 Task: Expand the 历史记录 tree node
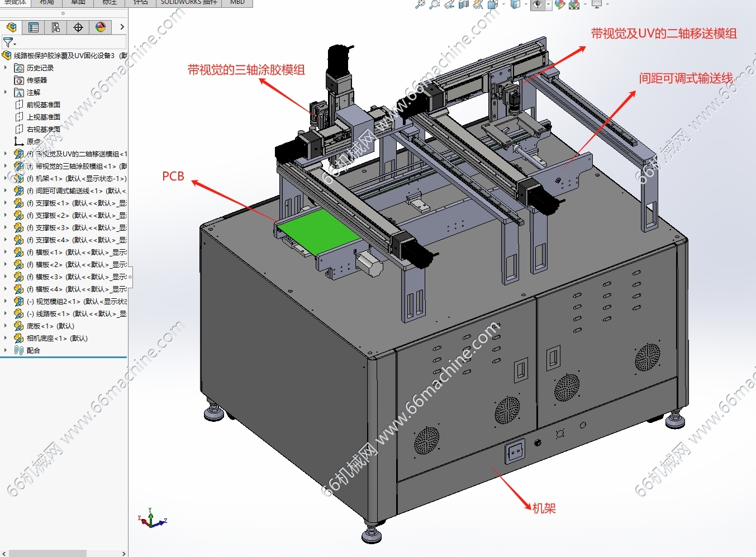tap(6, 68)
